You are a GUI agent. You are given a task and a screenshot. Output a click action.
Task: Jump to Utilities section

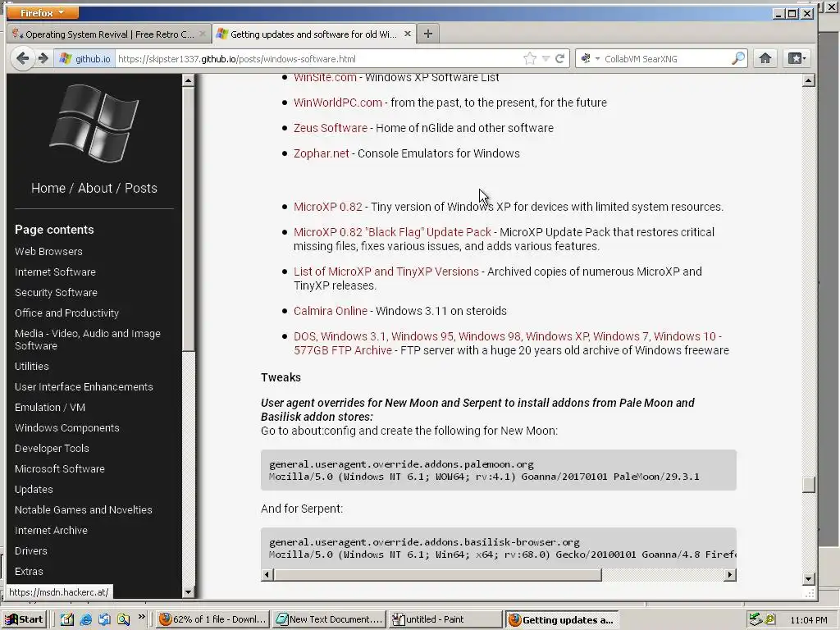(32, 367)
